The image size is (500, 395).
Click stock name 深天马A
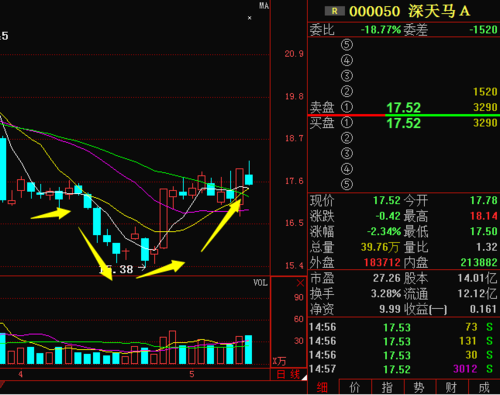(439, 11)
